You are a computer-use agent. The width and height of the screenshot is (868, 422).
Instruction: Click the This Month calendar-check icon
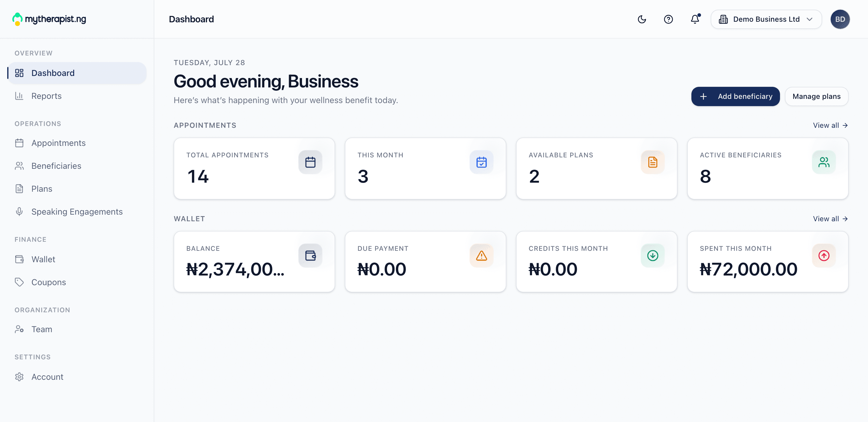pos(481,162)
